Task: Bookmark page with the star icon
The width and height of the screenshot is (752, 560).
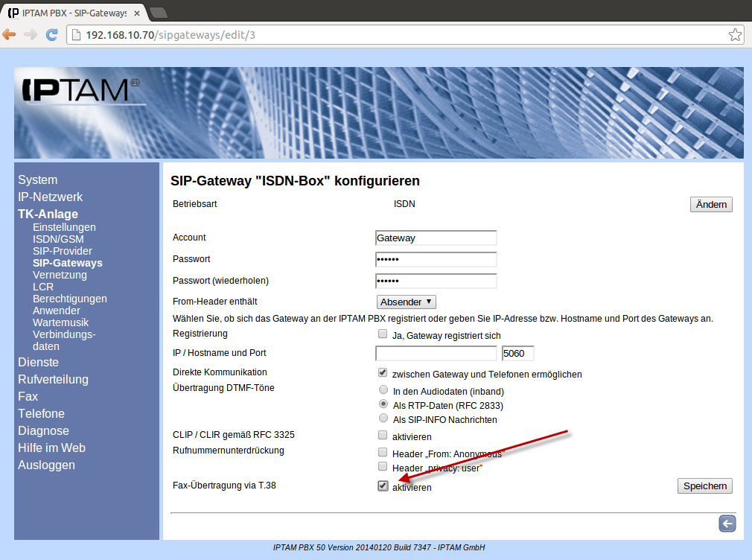Action: click(x=734, y=35)
